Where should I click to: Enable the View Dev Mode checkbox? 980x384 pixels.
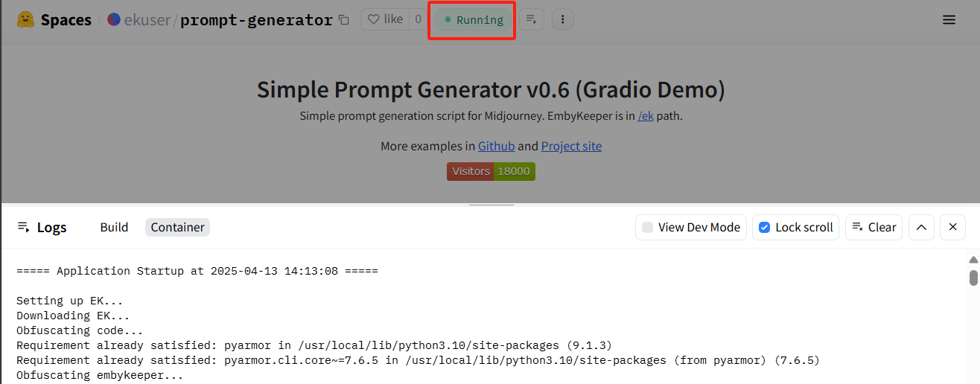tap(648, 227)
